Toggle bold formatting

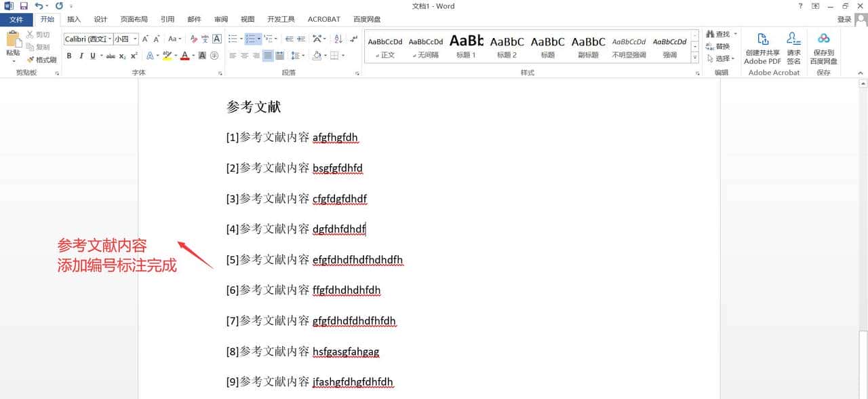coord(68,56)
